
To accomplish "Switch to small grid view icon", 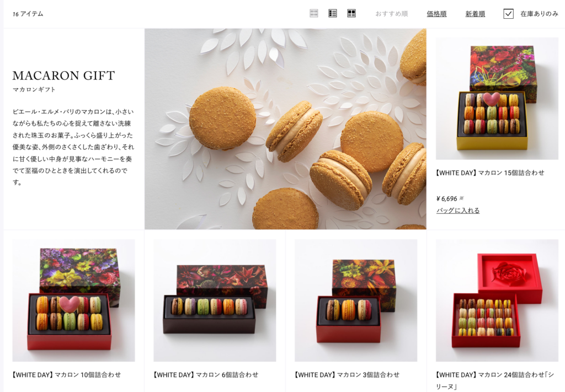I will 314,13.
